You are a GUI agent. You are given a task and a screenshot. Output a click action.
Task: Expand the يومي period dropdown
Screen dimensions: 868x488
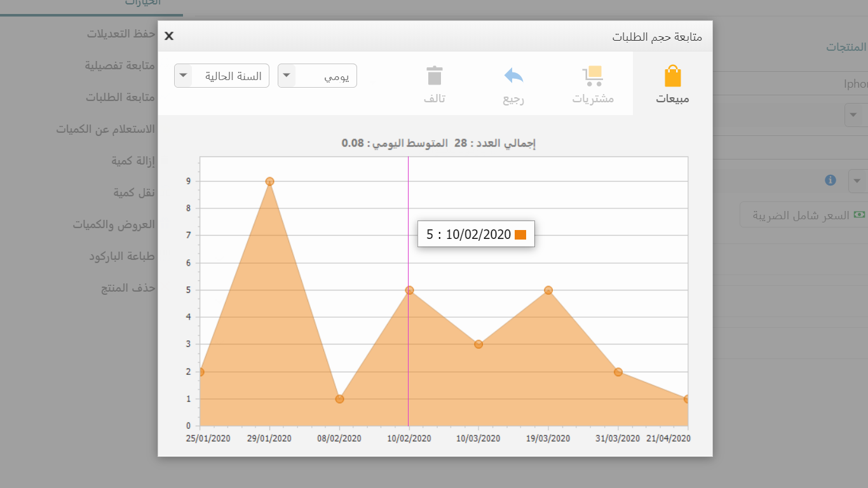[318, 76]
